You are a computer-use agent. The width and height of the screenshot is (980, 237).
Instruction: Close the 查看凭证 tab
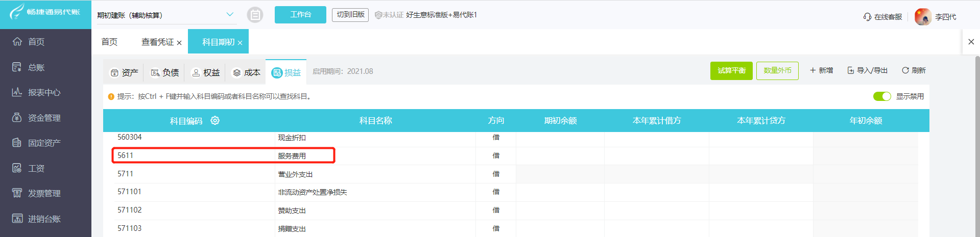(179, 43)
